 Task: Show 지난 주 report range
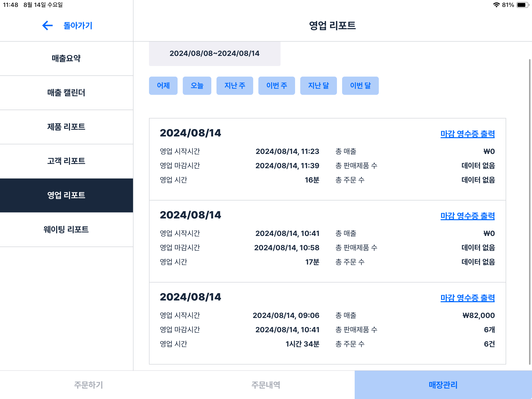(234, 86)
